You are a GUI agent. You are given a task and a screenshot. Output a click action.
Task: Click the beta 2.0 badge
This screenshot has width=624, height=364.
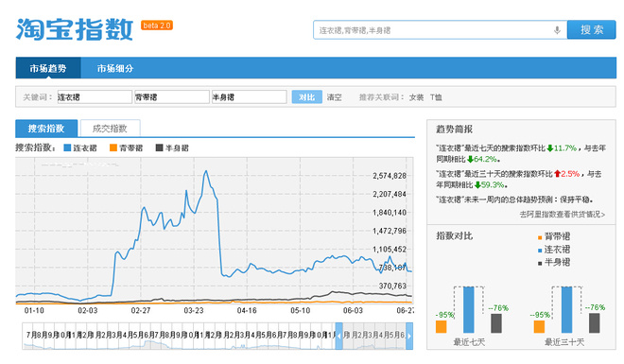[x=157, y=26]
